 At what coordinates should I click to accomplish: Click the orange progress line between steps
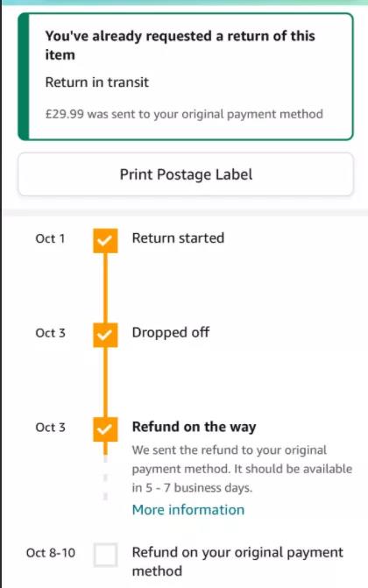pos(105,287)
